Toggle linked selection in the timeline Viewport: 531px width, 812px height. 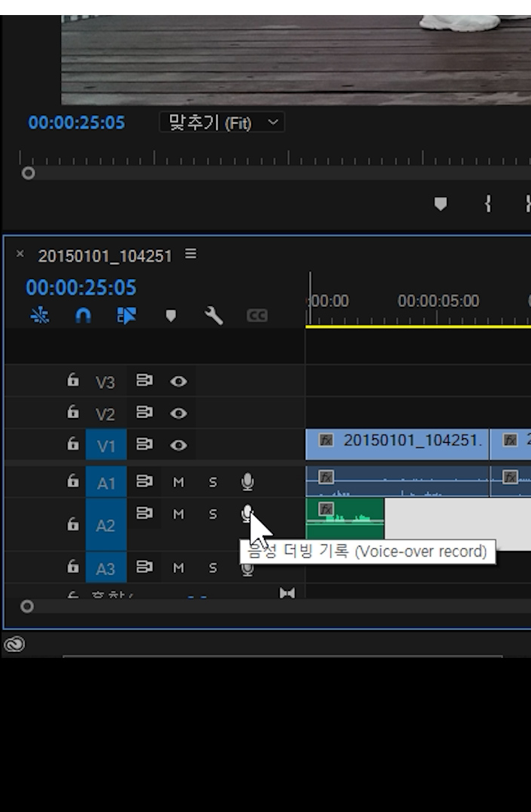[127, 315]
